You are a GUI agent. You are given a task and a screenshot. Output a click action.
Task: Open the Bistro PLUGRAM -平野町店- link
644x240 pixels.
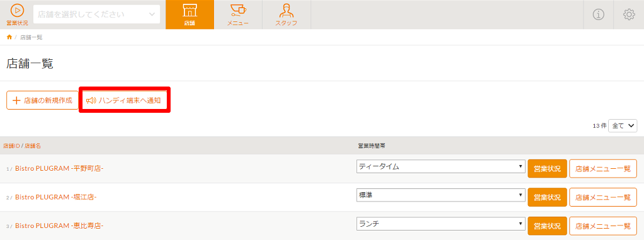click(x=59, y=168)
